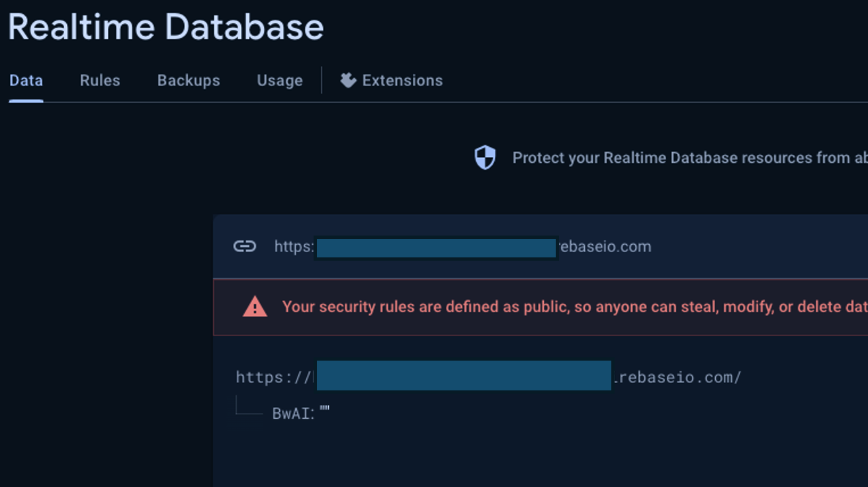Image resolution: width=868 pixels, height=487 pixels.
Task: Click the Extensions puzzle-piece icon
Action: [348, 80]
